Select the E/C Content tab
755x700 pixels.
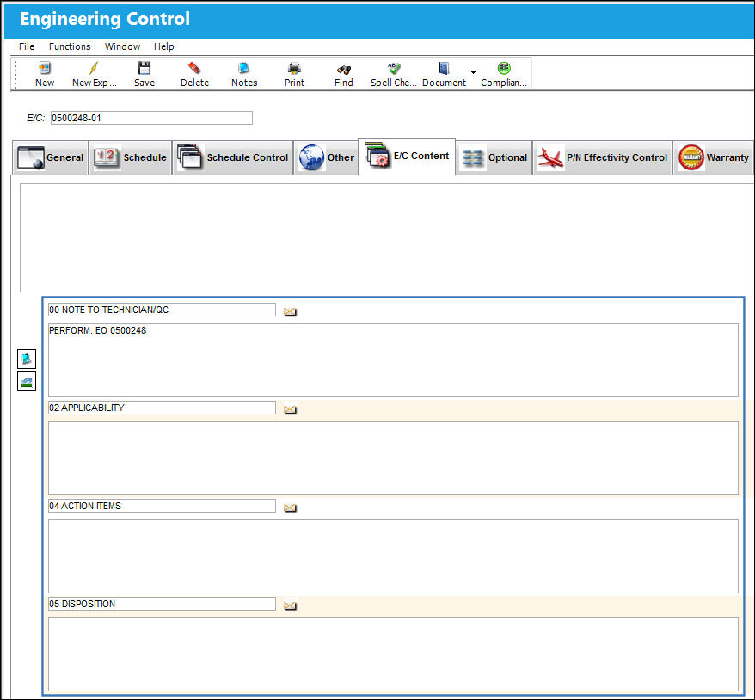coord(407,156)
